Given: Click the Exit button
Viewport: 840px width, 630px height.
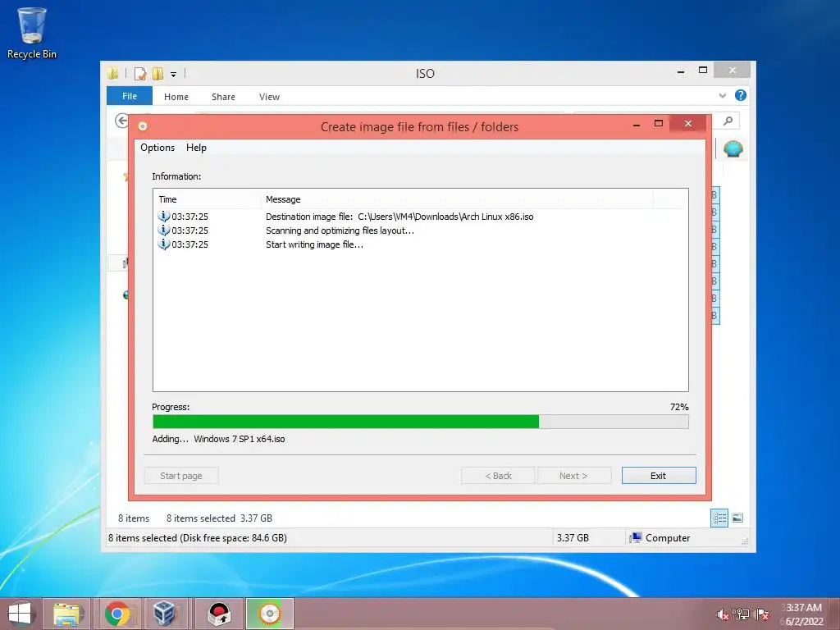Looking at the screenshot, I should click(x=659, y=476).
